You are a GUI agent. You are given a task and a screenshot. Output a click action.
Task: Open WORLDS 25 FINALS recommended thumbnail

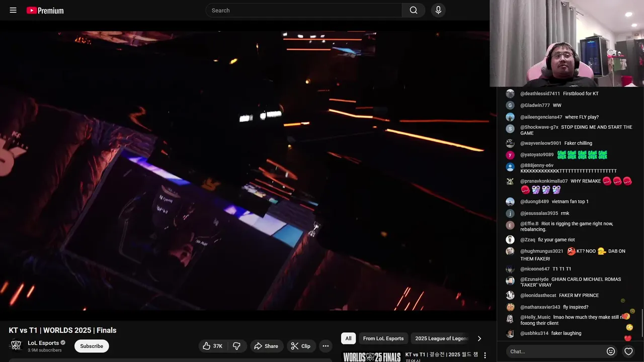(371, 356)
